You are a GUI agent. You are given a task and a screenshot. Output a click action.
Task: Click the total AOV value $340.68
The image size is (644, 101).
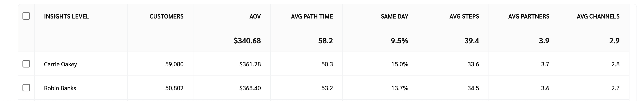(247, 41)
